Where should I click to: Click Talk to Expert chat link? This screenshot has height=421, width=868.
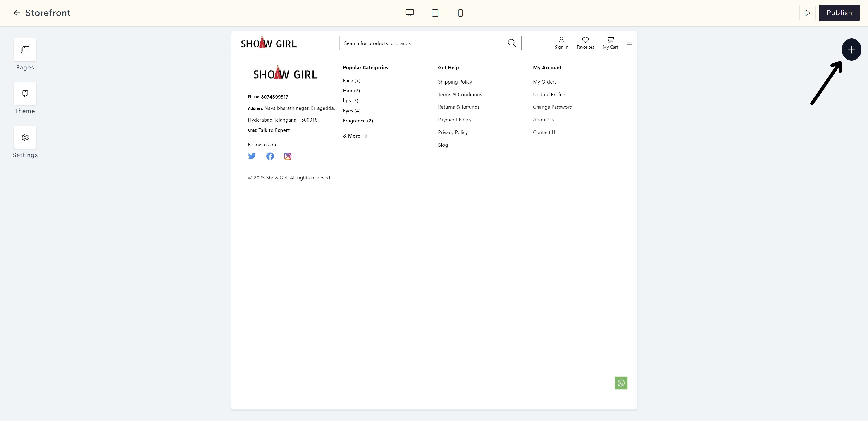point(274,130)
